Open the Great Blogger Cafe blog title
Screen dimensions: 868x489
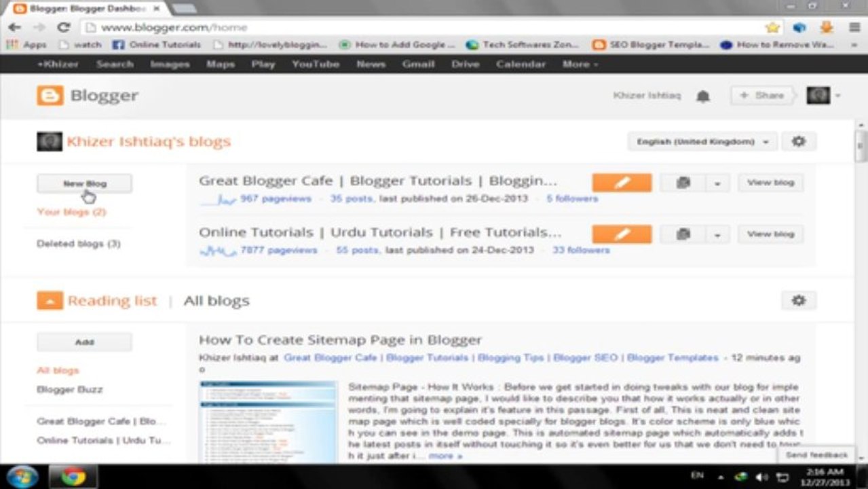point(378,181)
